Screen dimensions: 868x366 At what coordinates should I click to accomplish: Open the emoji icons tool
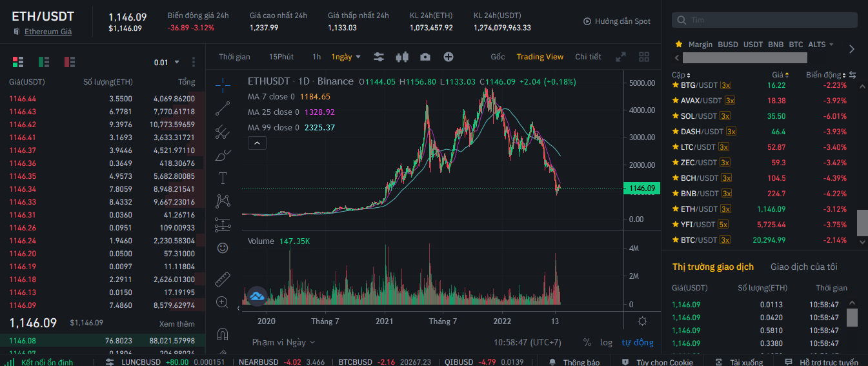point(223,248)
